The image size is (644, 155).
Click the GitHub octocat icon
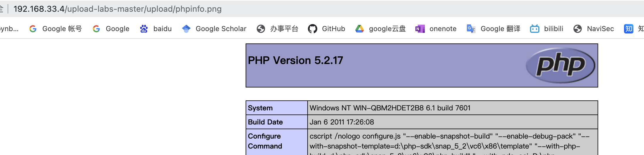[312, 29]
